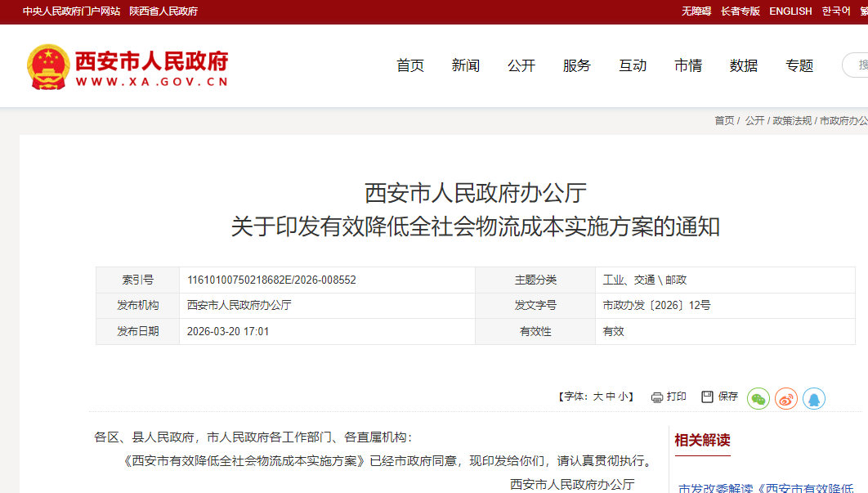Open the 服务 navigation menu
Screen dimensions: 868x493
pyautogui.click(x=577, y=65)
